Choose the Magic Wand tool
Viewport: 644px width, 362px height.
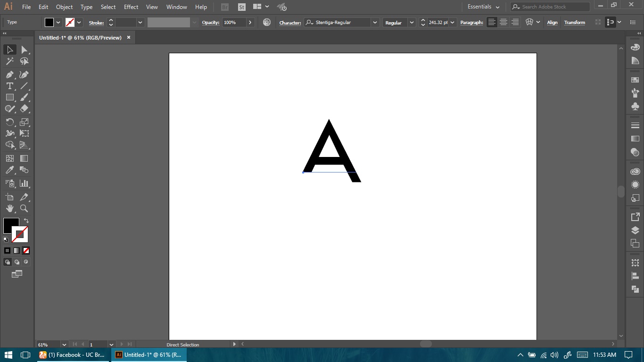click(10, 61)
